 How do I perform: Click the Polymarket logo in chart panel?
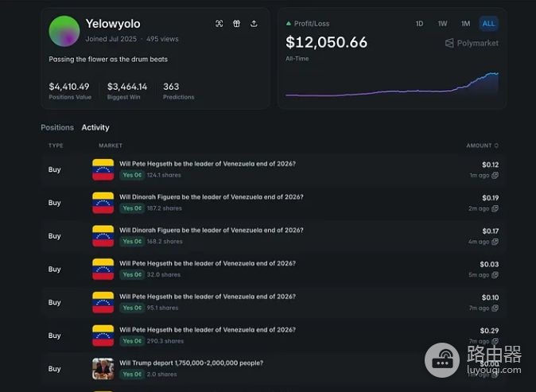472,43
